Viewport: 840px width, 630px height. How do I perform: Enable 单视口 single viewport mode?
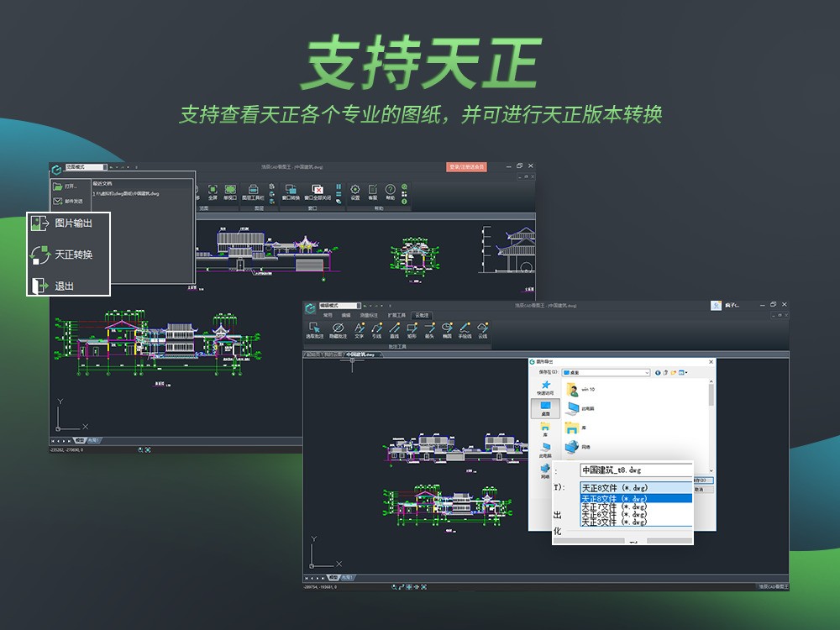point(230,192)
